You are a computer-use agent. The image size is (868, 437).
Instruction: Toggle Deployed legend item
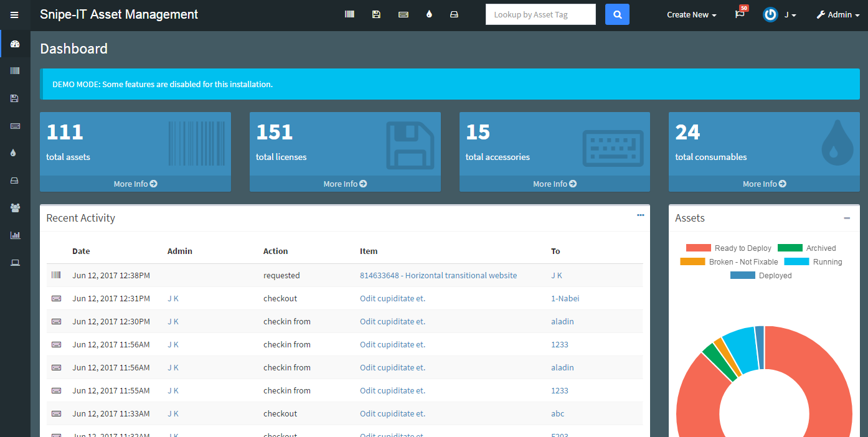(761, 275)
